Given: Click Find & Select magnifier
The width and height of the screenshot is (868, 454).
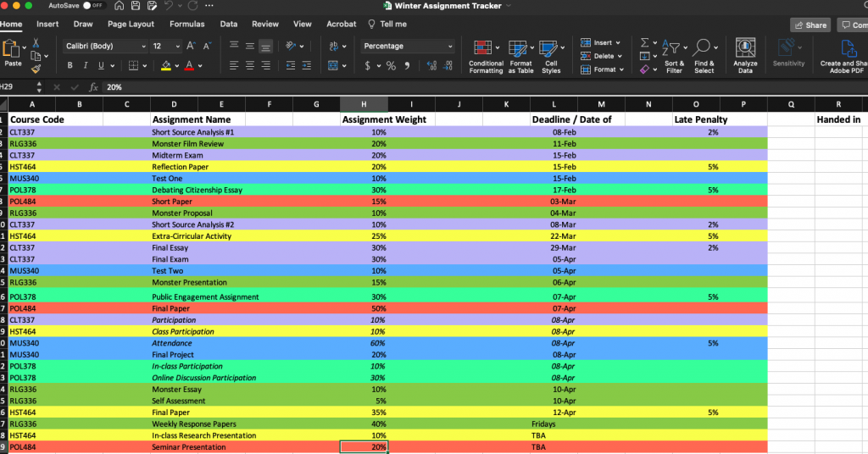Looking at the screenshot, I should click(703, 47).
